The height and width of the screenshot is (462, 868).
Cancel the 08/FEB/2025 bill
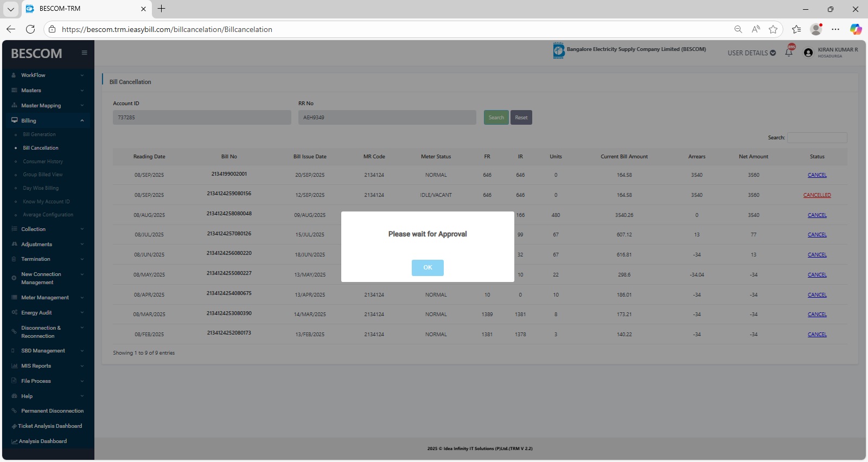817,335
